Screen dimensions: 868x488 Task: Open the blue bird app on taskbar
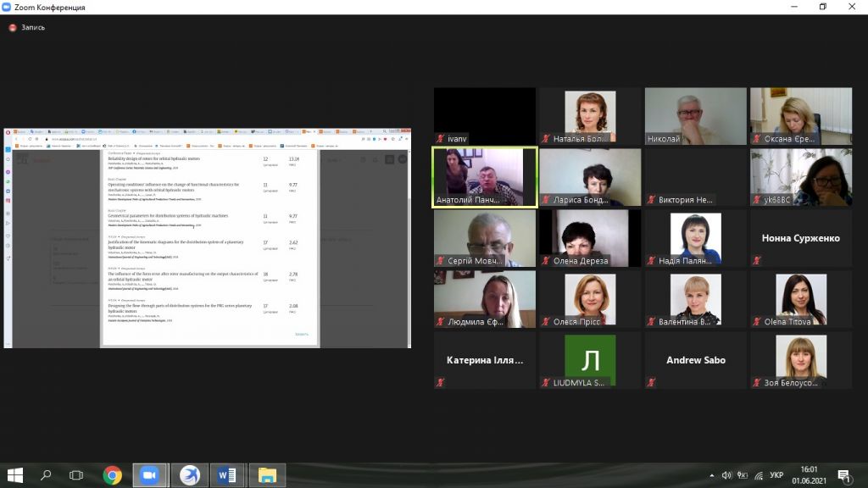(x=189, y=475)
